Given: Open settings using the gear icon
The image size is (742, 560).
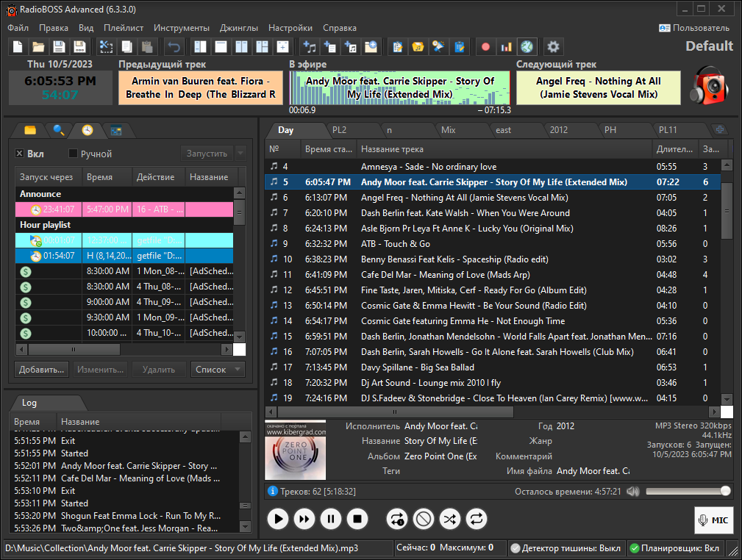Looking at the screenshot, I should coord(553,47).
